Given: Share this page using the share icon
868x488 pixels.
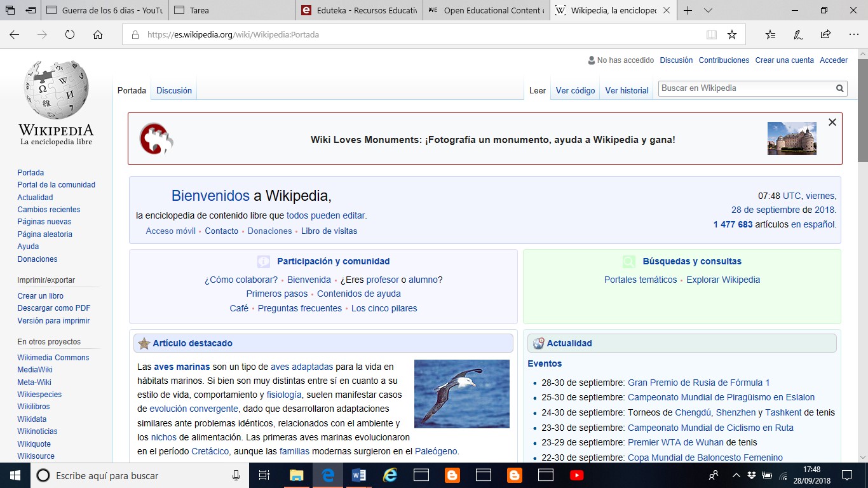Looking at the screenshot, I should (825, 34).
